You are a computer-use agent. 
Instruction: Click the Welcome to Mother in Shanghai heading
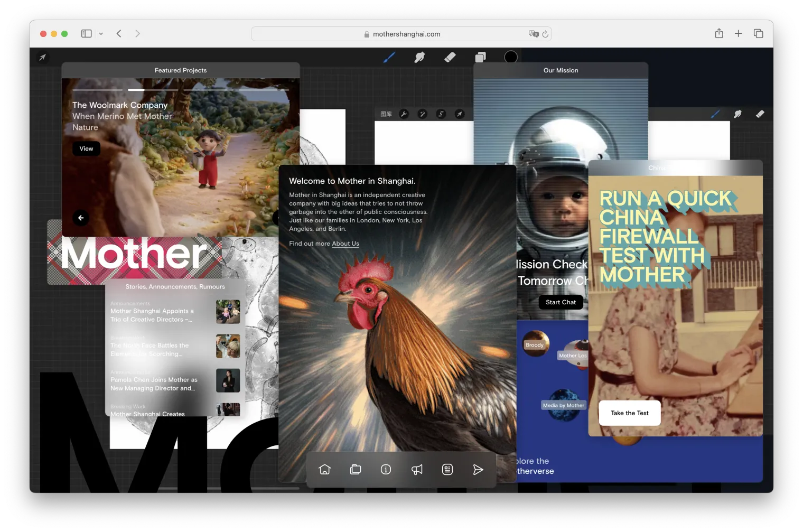[352, 181]
